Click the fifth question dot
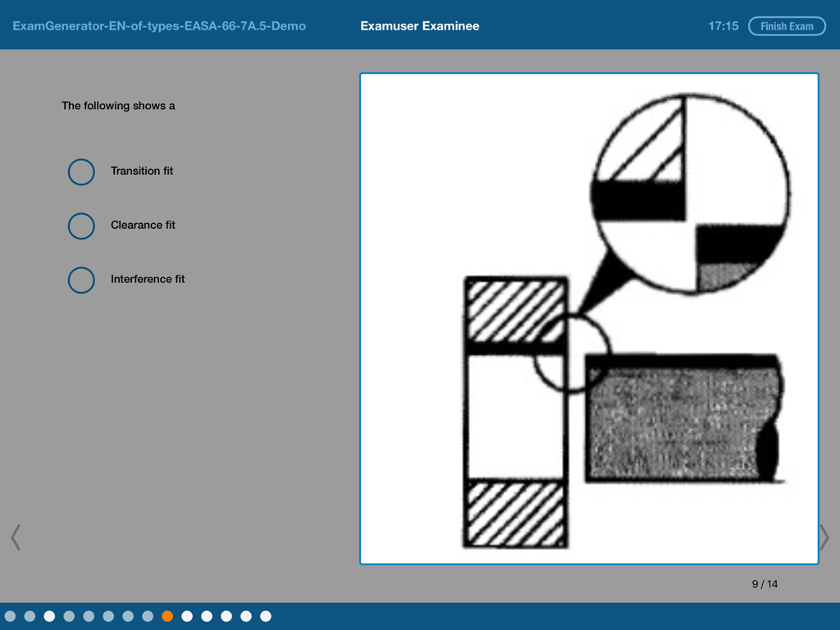Image resolution: width=840 pixels, height=630 pixels. [89, 614]
